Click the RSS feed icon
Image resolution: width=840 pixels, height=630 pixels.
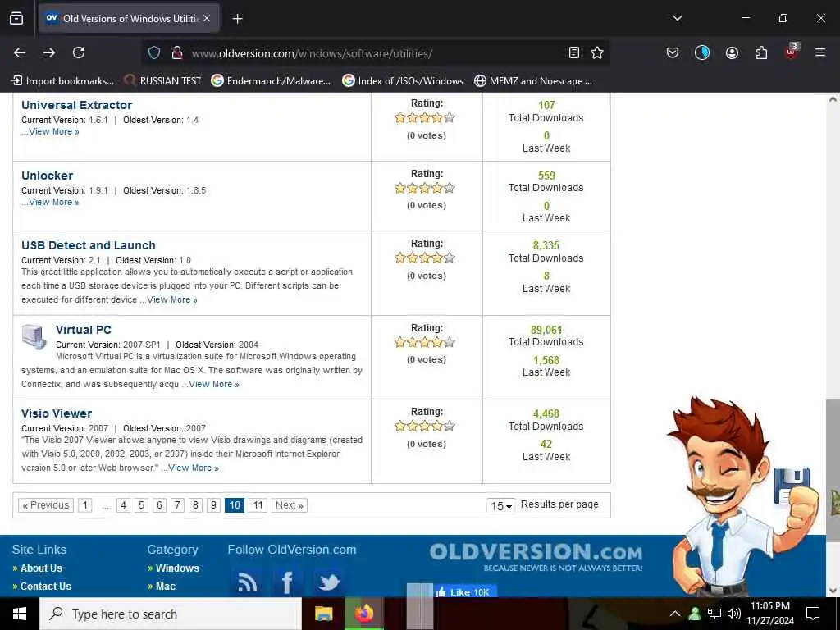click(x=246, y=582)
